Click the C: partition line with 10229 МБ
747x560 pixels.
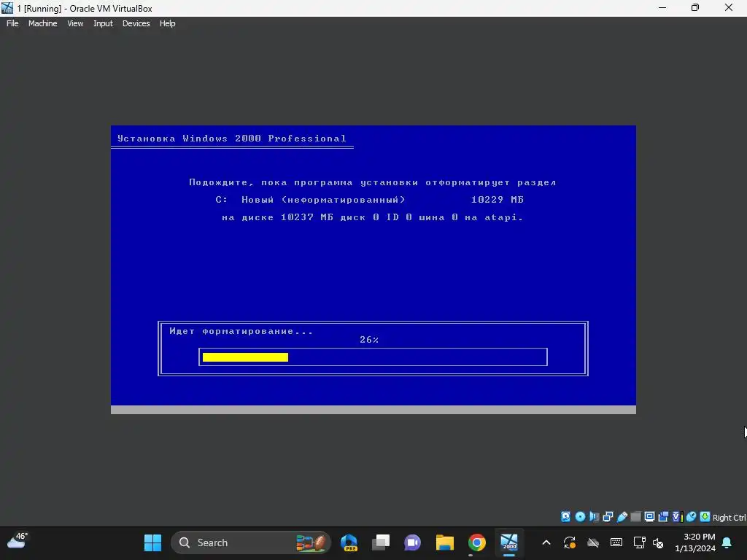tap(370, 200)
